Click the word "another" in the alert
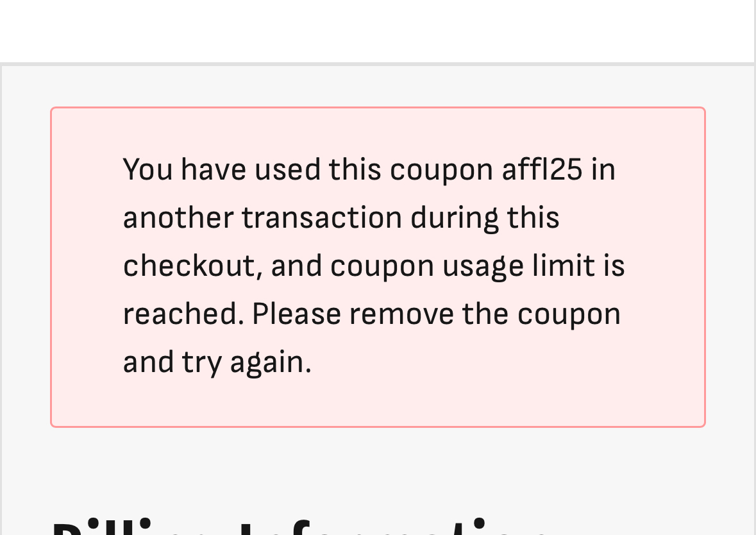The height and width of the screenshot is (535, 756). (178, 218)
